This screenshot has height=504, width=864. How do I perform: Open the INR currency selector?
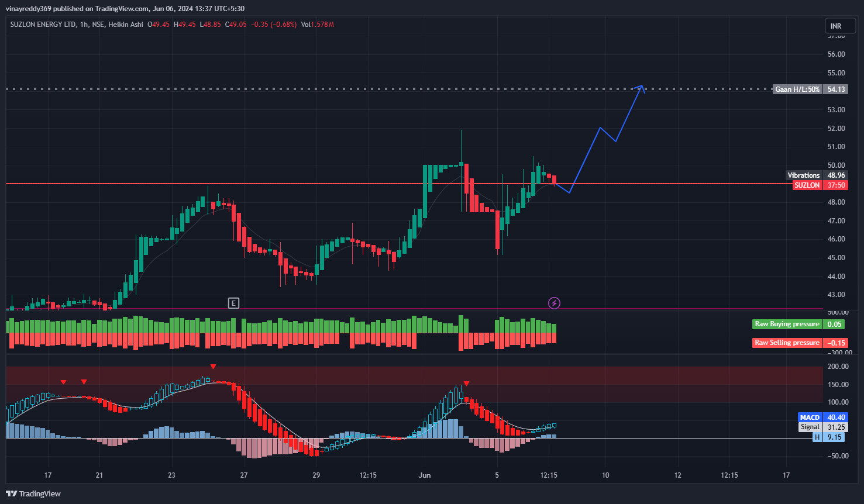point(840,26)
